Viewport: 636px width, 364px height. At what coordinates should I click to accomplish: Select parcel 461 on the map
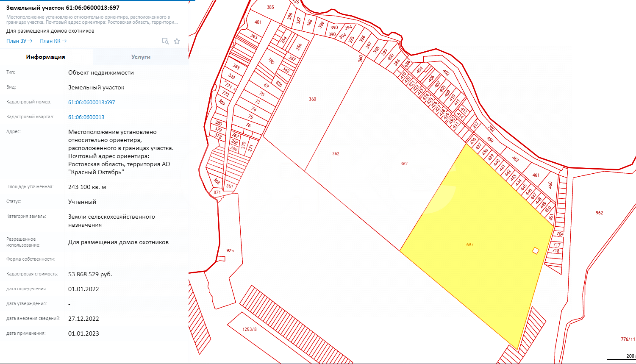coord(536,175)
